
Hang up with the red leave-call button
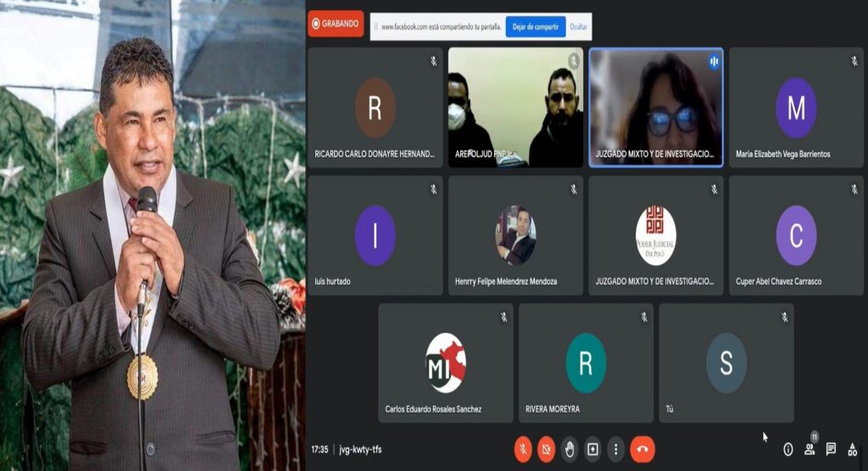(643, 450)
